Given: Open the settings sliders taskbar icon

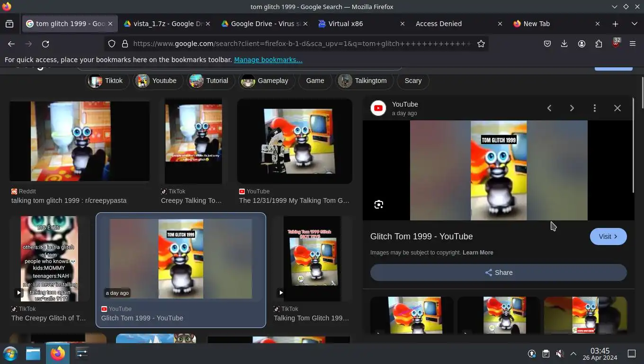Looking at the screenshot, I should tap(82, 353).
